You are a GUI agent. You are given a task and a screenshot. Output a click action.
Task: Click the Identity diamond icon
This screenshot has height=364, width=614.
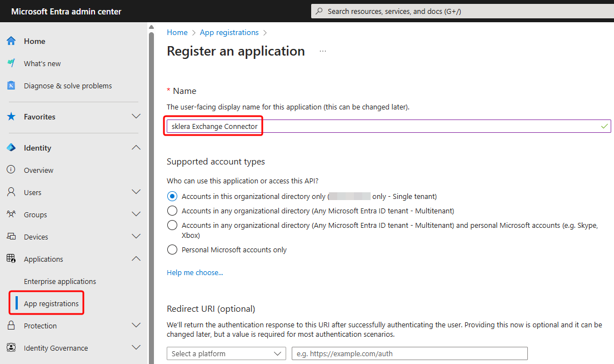11,147
